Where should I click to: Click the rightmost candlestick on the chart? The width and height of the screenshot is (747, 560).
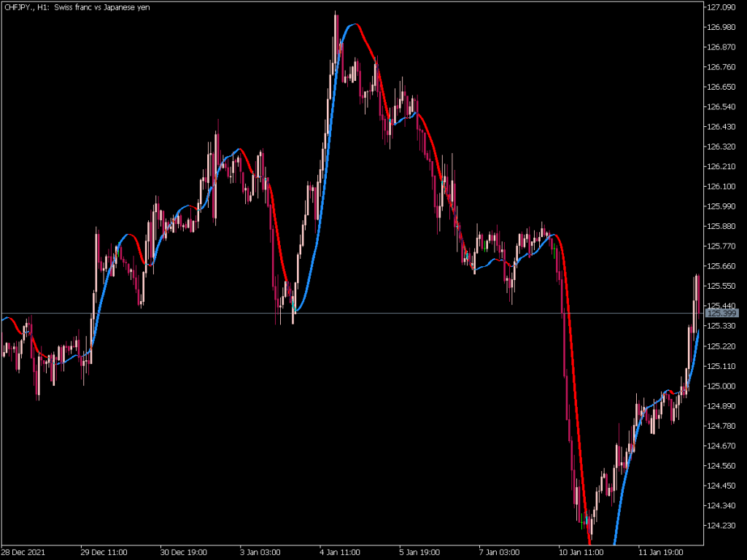697,292
